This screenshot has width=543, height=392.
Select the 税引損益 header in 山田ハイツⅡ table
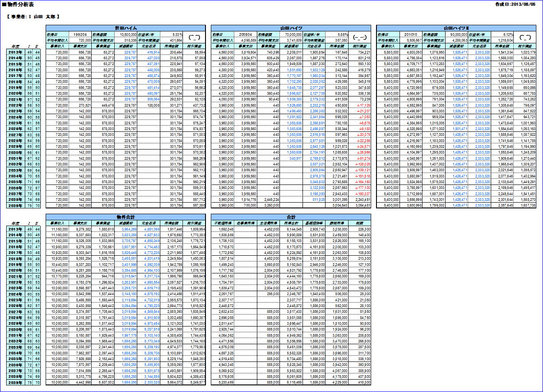coord(525,46)
